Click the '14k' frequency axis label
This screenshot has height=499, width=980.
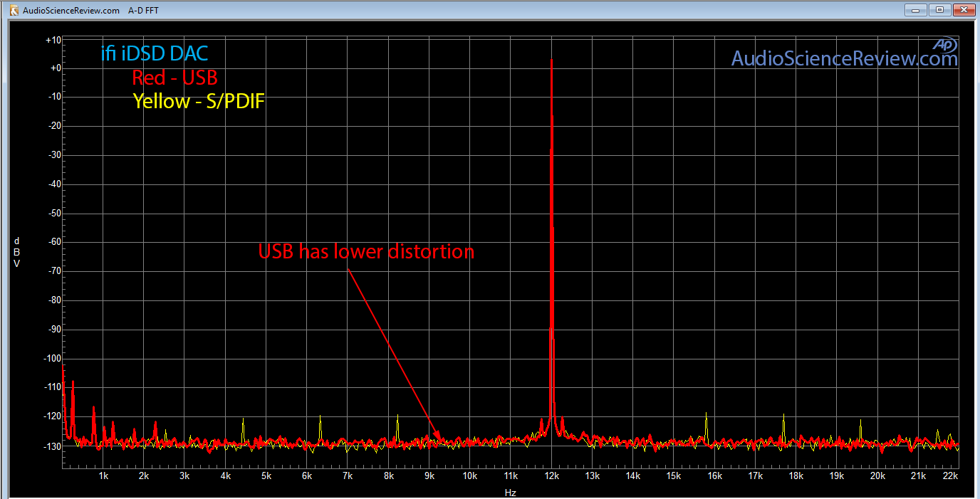tap(633, 476)
